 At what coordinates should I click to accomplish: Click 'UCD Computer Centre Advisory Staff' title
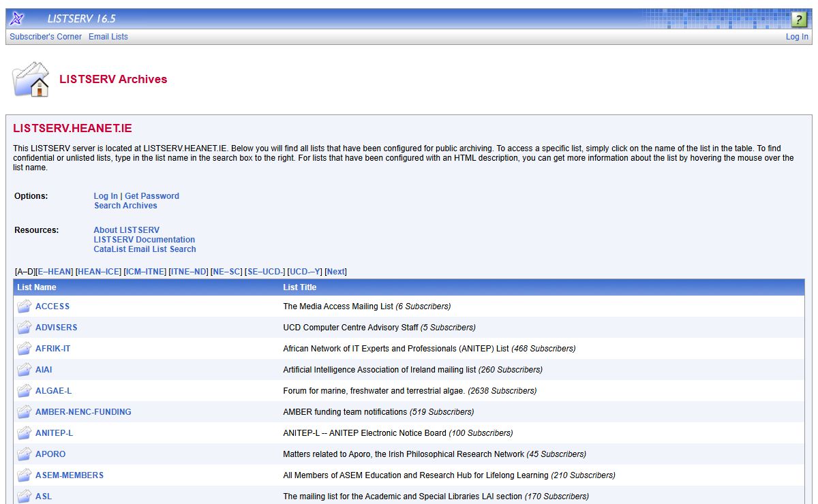(x=350, y=328)
